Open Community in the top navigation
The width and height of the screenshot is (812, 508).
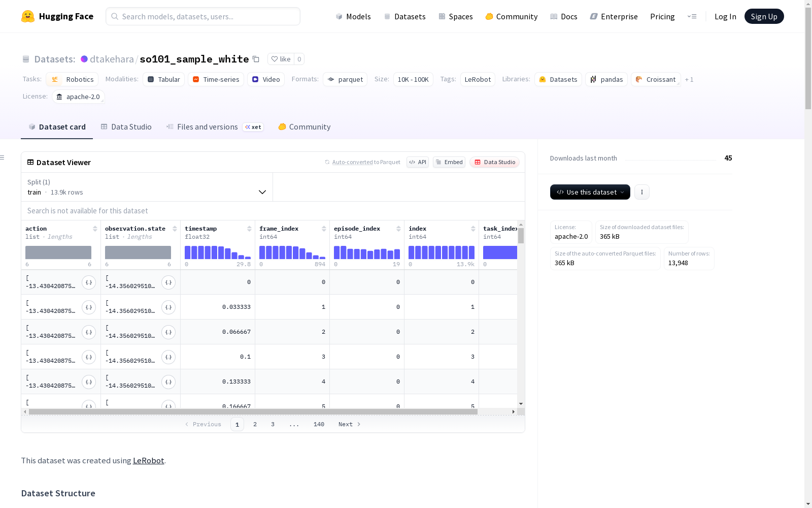512,16
